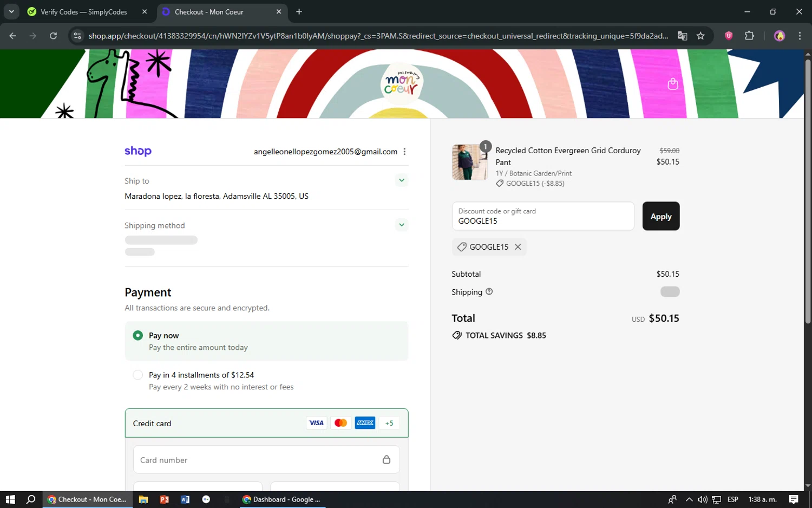Open the notification center

click(x=794, y=499)
